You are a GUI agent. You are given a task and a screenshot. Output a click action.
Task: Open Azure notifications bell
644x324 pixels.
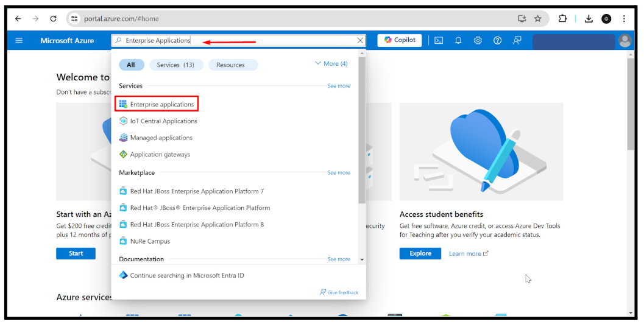click(x=458, y=41)
